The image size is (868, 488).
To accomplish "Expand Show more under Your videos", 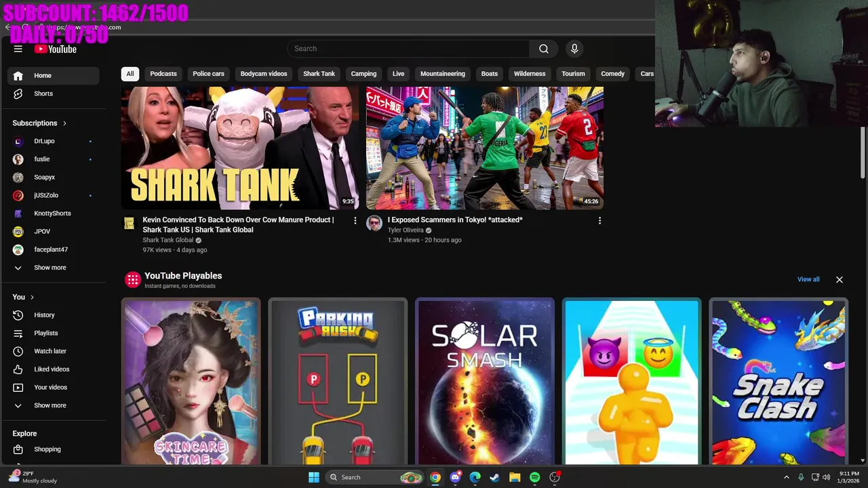I will pyautogui.click(x=54, y=405).
